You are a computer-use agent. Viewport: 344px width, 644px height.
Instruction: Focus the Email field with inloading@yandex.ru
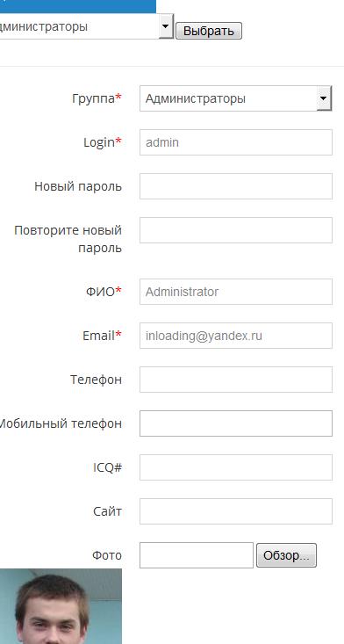(x=236, y=336)
